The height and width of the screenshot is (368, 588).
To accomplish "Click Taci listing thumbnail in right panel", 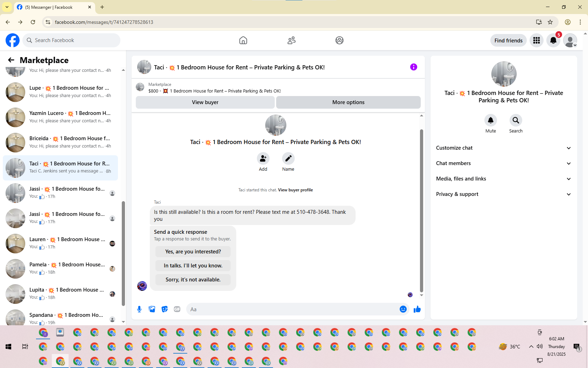I will tap(504, 74).
